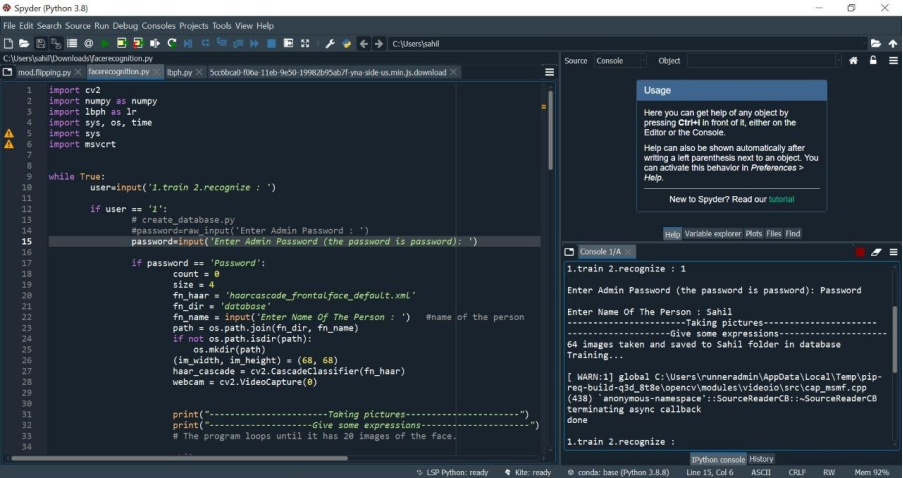
Task: Save the current file with floppy icon
Action: 40,43
